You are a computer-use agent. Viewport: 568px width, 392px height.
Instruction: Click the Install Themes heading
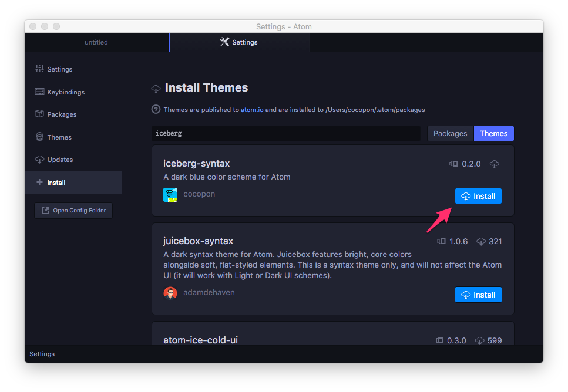(x=206, y=87)
